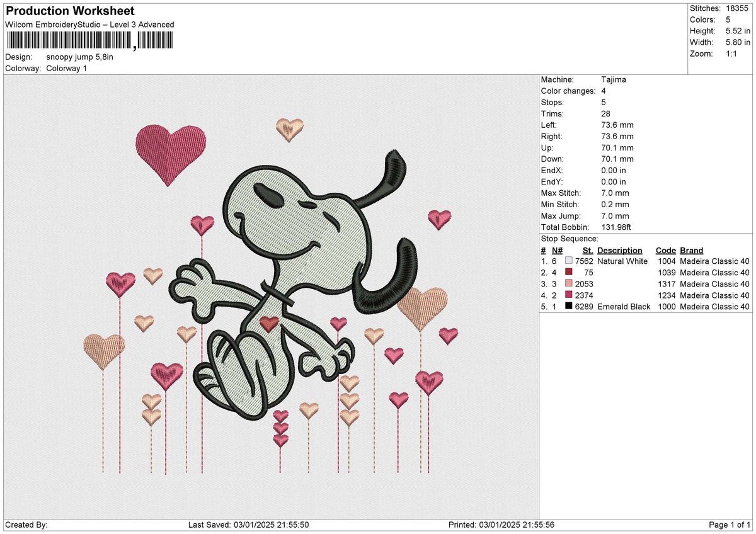Open the Brand column header options
This screenshot has height=534, width=756.
[x=691, y=250]
